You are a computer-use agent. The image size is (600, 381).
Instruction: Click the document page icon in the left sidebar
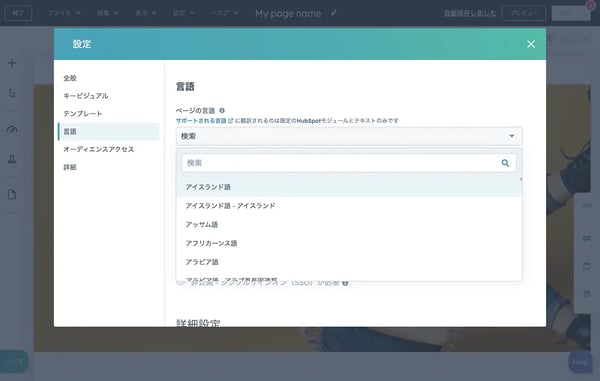point(12,194)
